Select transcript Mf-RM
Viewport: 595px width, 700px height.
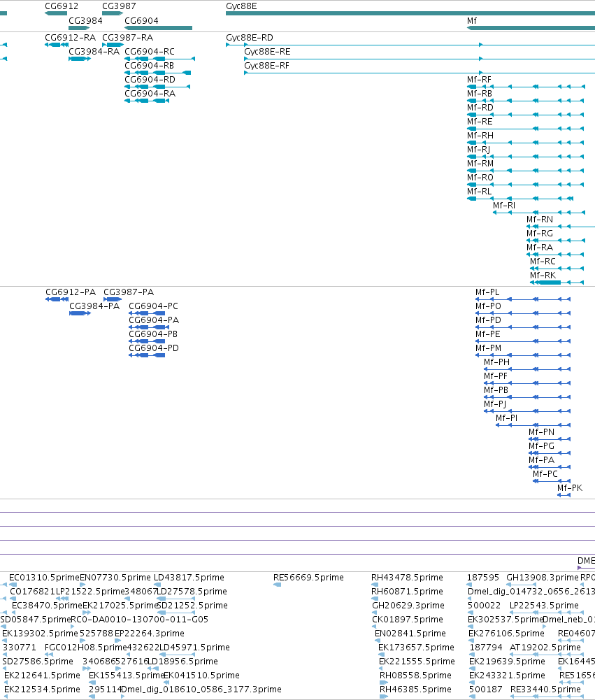(480, 164)
